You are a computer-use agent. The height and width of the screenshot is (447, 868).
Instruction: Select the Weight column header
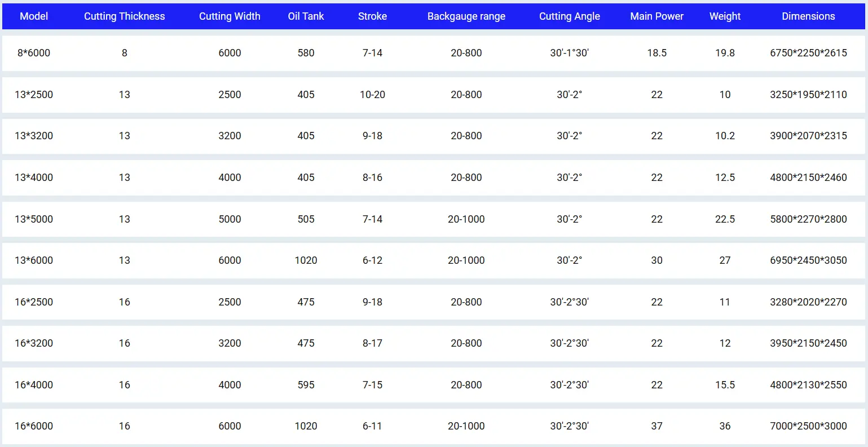pos(725,16)
